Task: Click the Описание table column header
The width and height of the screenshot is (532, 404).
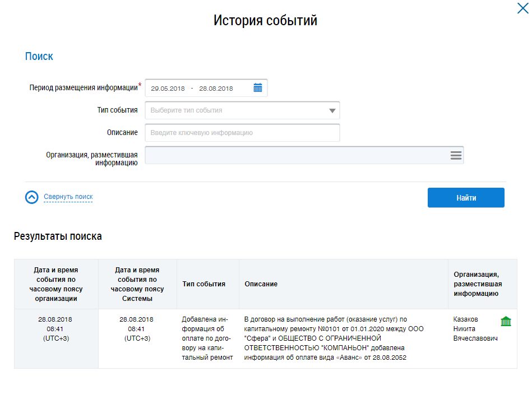Action: (x=261, y=284)
